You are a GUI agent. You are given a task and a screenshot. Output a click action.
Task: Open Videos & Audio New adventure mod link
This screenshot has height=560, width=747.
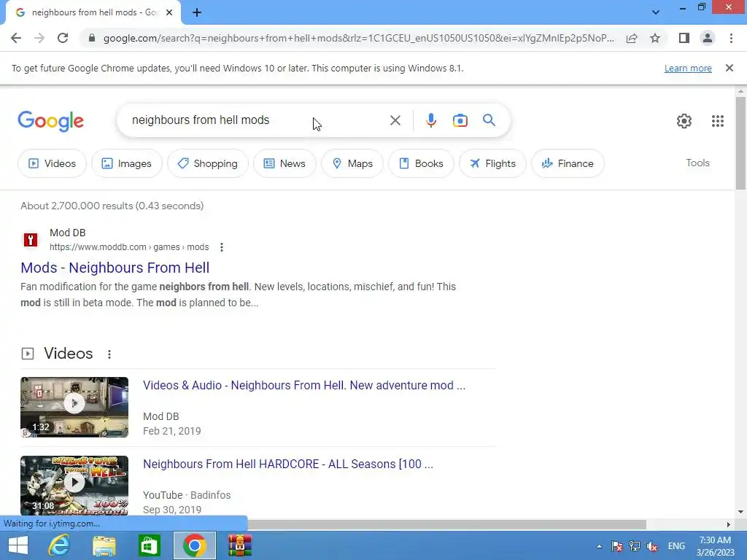click(x=304, y=385)
